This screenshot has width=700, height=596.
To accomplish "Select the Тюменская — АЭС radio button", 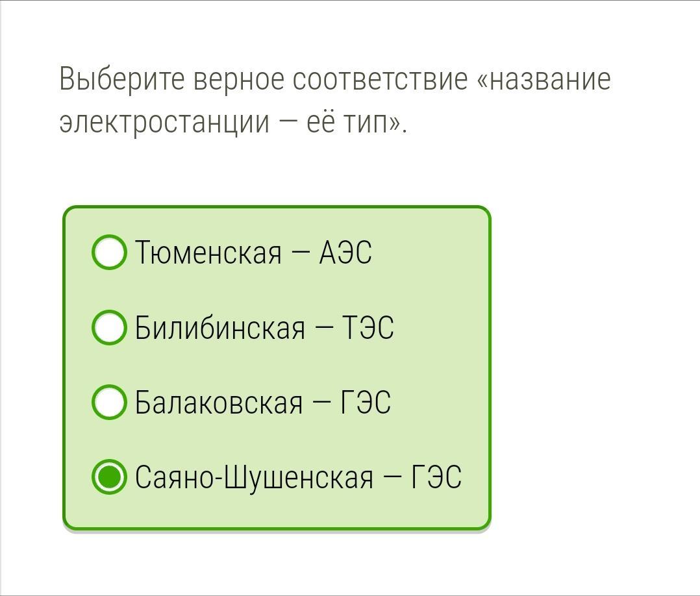I will point(109,253).
